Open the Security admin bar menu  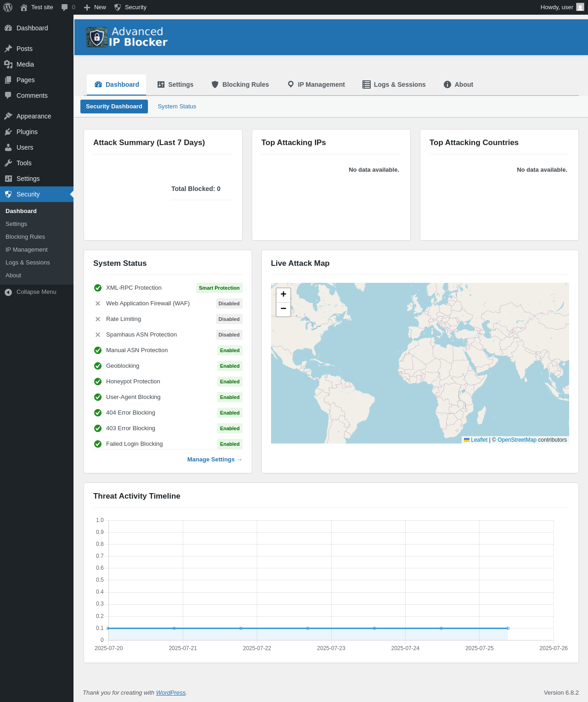coord(130,7)
